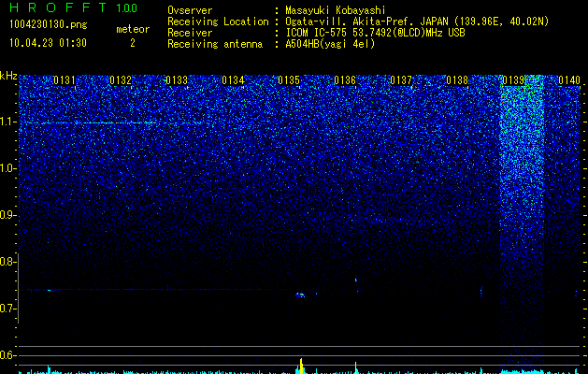Click the Receiving Location label
Viewport: 588px width, 374px height.
[218, 22]
